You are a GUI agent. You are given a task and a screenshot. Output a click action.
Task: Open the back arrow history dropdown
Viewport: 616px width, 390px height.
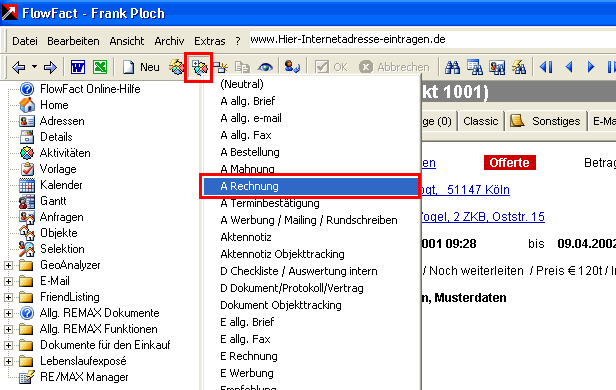(x=35, y=67)
